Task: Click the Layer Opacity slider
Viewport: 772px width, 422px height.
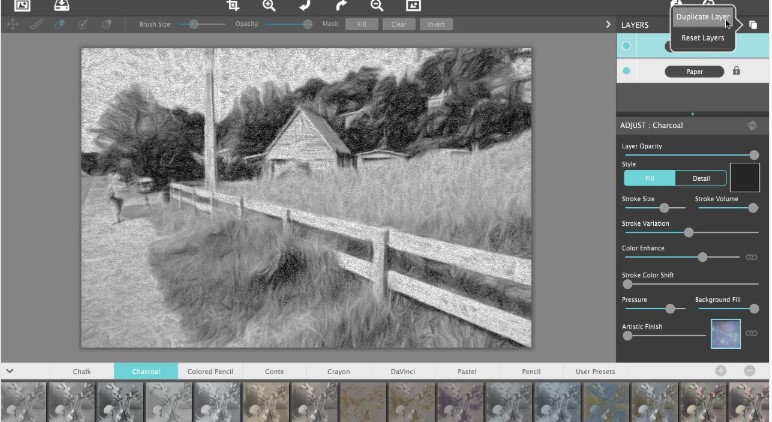Action: click(x=691, y=155)
